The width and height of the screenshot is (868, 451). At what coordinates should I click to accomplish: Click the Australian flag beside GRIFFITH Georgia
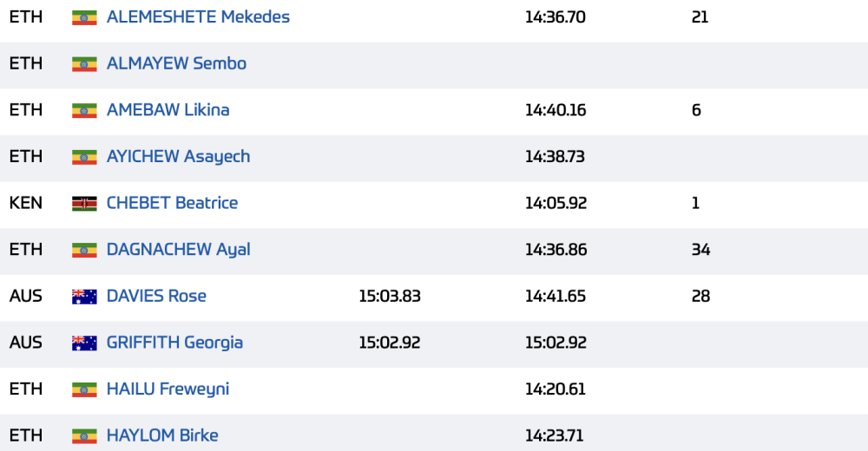[x=84, y=343]
